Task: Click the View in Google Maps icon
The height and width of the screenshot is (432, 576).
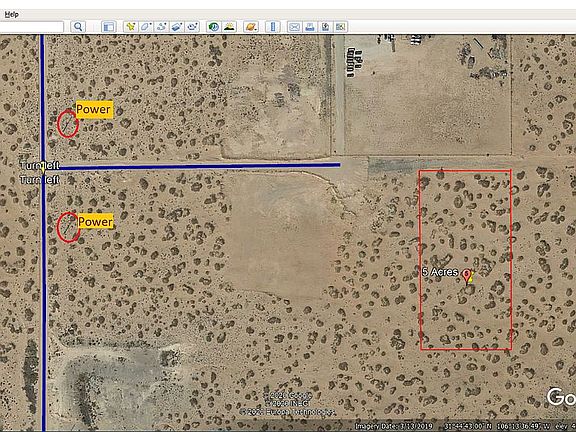Action: coord(341,27)
